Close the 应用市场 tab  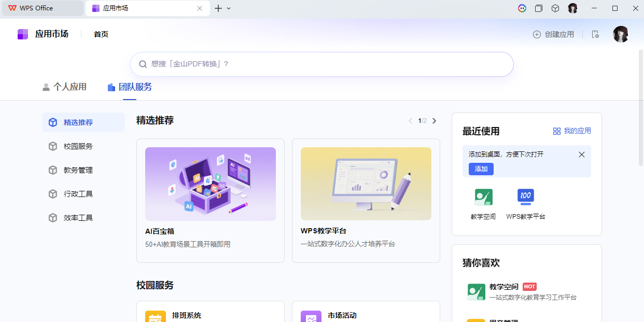pyautogui.click(x=200, y=8)
